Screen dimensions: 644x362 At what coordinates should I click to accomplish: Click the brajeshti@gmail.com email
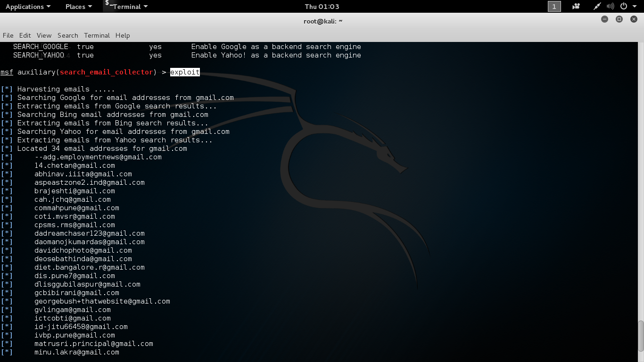pyautogui.click(x=74, y=191)
